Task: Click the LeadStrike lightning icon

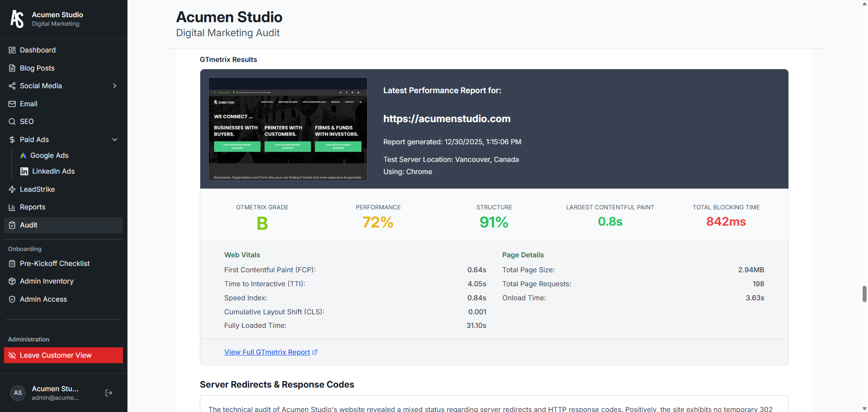Action: [12, 189]
